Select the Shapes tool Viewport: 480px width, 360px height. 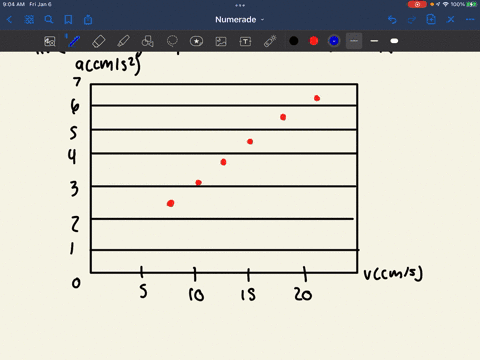pos(148,41)
